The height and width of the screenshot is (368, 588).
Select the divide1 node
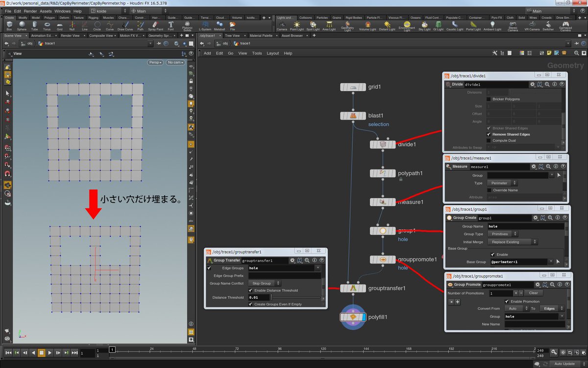point(383,144)
